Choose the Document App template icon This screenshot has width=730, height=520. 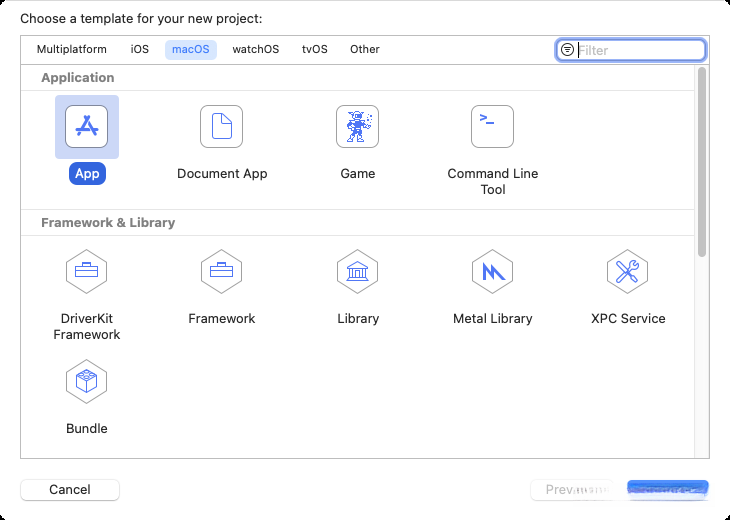(222, 127)
